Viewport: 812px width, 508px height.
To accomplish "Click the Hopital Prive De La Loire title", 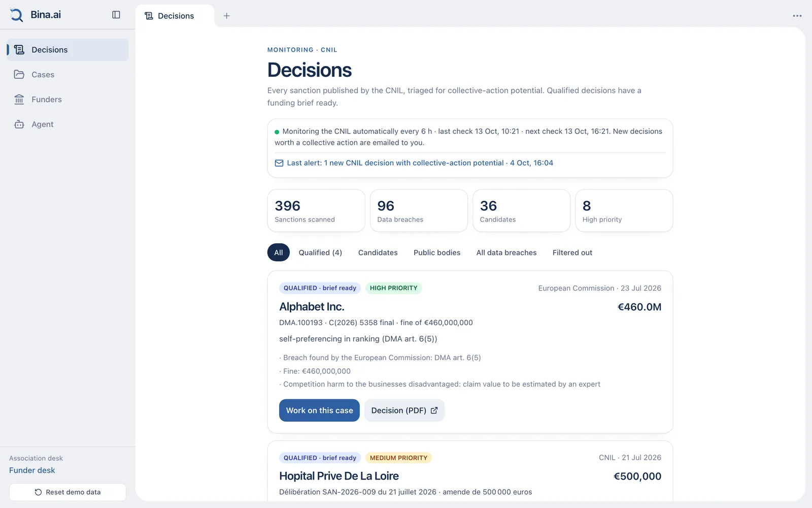I will point(339,476).
